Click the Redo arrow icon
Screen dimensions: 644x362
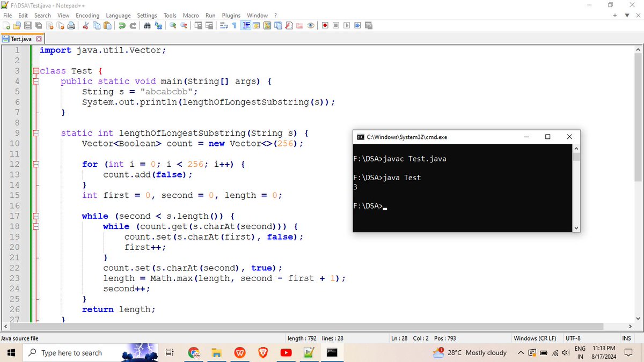(133, 26)
